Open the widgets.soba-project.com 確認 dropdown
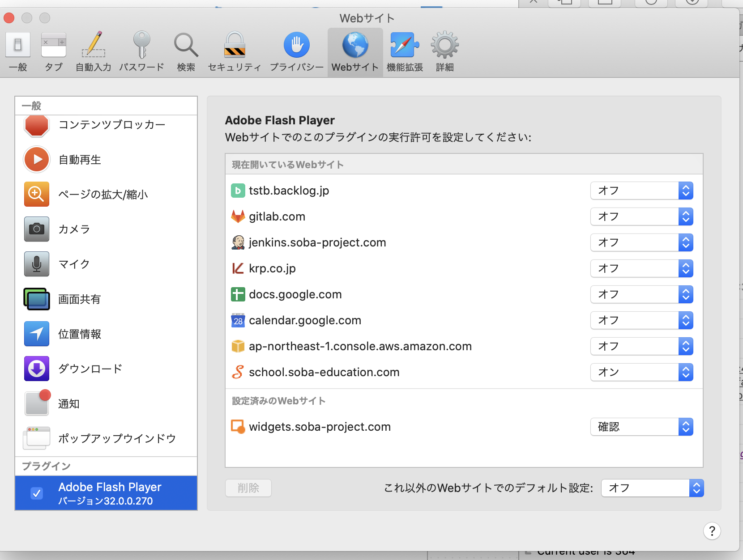 pos(642,427)
